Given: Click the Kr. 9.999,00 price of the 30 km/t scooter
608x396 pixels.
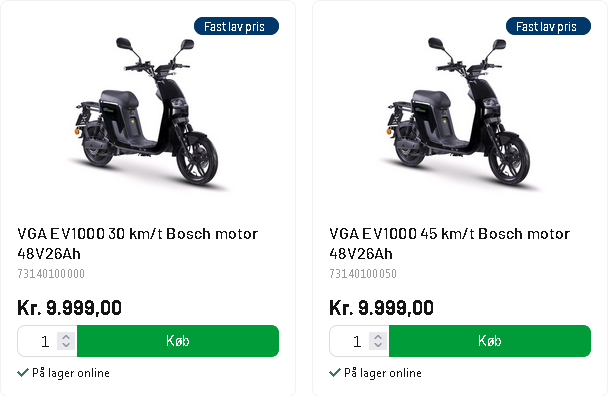Looking at the screenshot, I should click(69, 308).
